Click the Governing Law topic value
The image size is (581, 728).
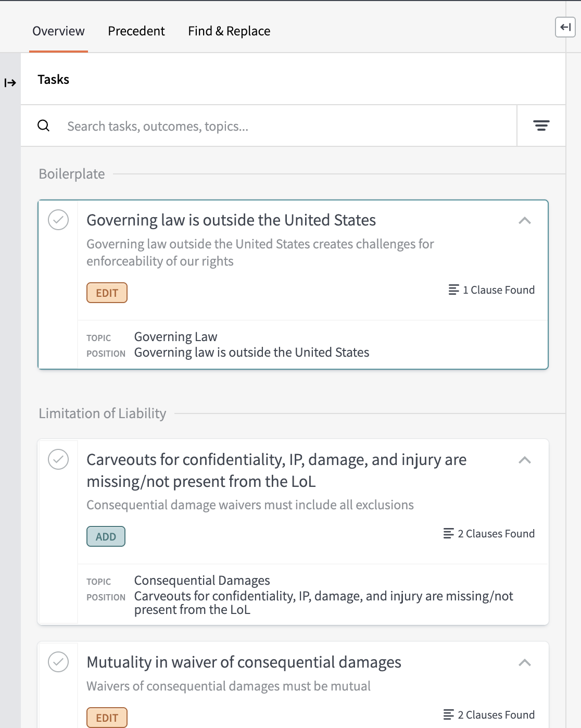(175, 337)
